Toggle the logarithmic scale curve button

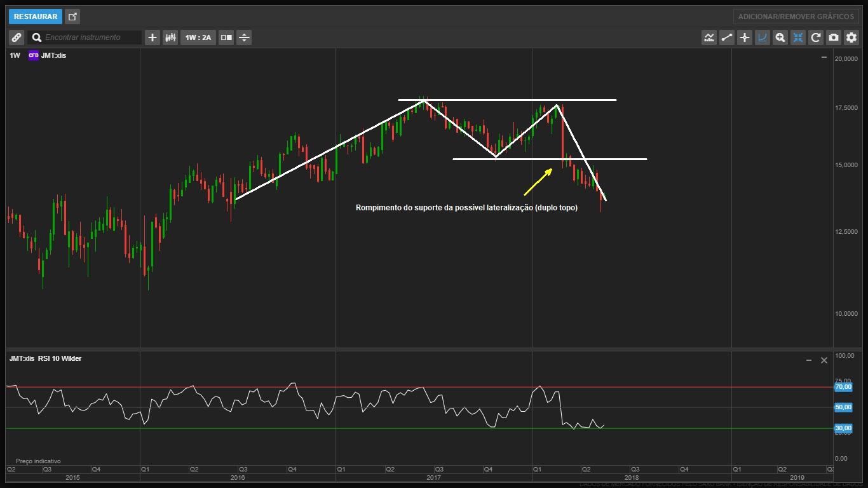pyautogui.click(x=763, y=37)
